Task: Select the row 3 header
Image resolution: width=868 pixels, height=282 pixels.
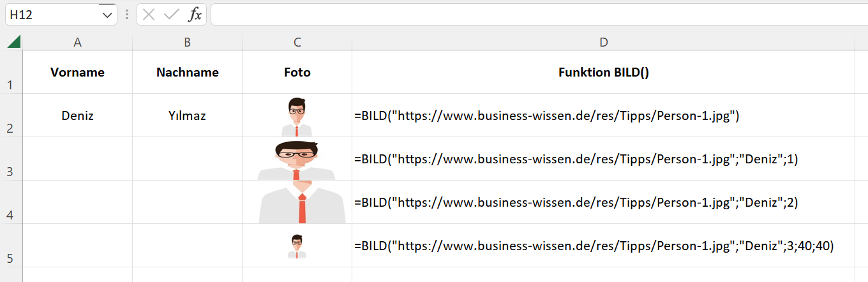Action: [11, 159]
